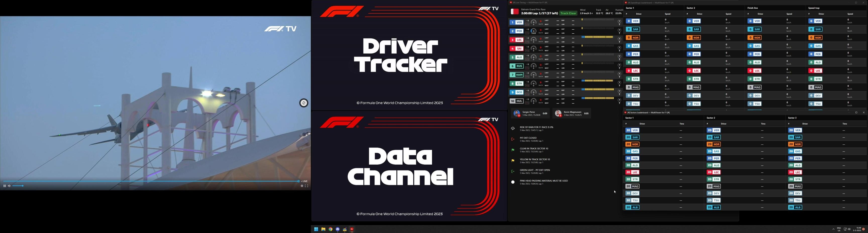The width and height of the screenshot is (868, 233).
Task: Open Discord from the taskbar
Action: point(338,229)
